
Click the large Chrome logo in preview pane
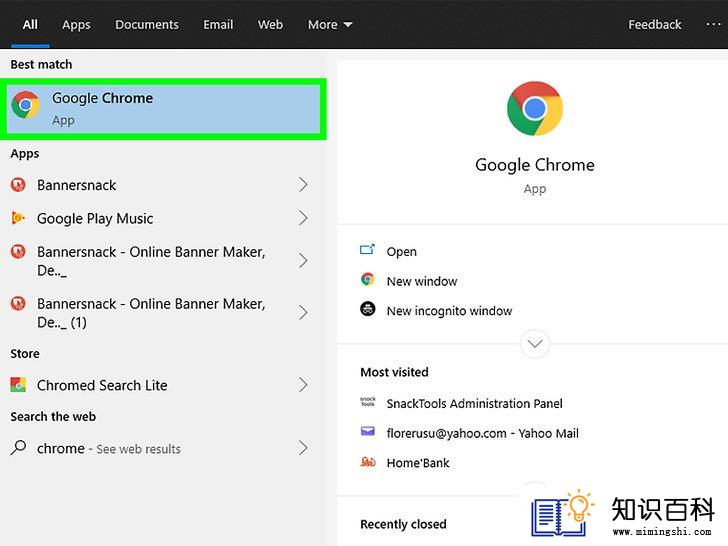pyautogui.click(x=535, y=109)
